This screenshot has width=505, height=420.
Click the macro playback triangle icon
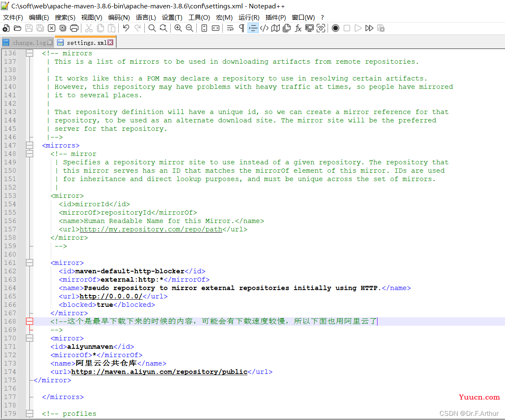click(358, 28)
